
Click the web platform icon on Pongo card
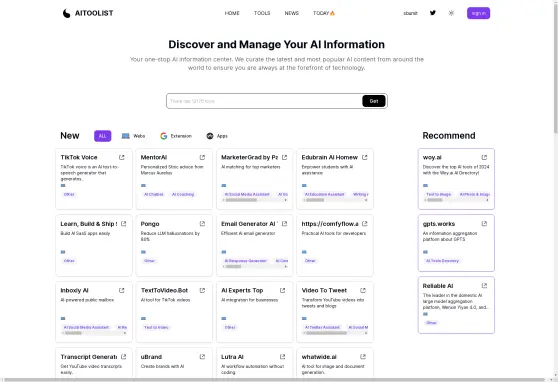pyautogui.click(x=143, y=252)
